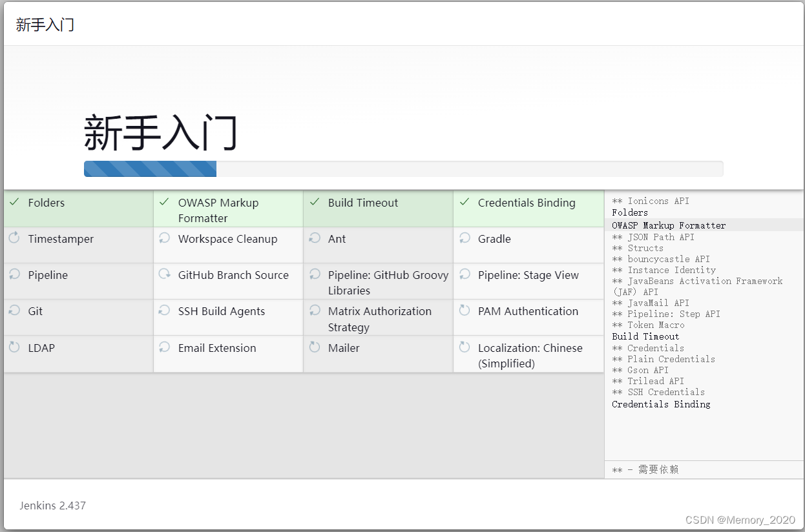This screenshot has width=805, height=532.
Task: Click the spinner icon beside Matrix Authorization Strategy
Action: [314, 311]
